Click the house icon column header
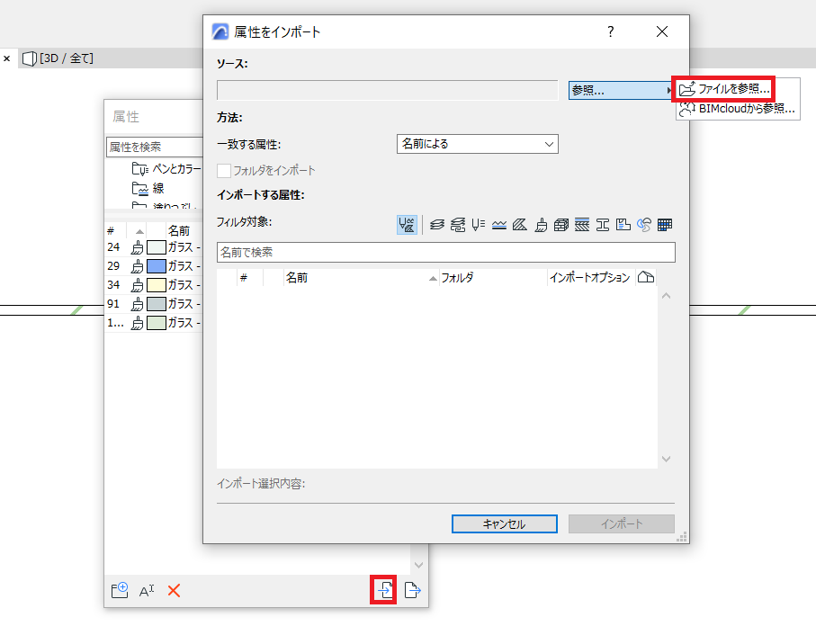This screenshot has height=644, width=816. click(645, 277)
